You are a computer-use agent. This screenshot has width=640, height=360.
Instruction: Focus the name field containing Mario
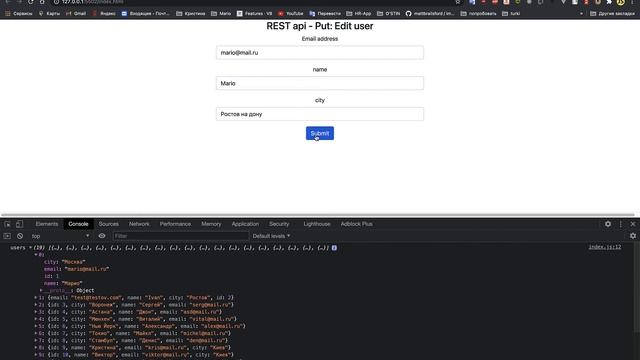[x=320, y=83]
